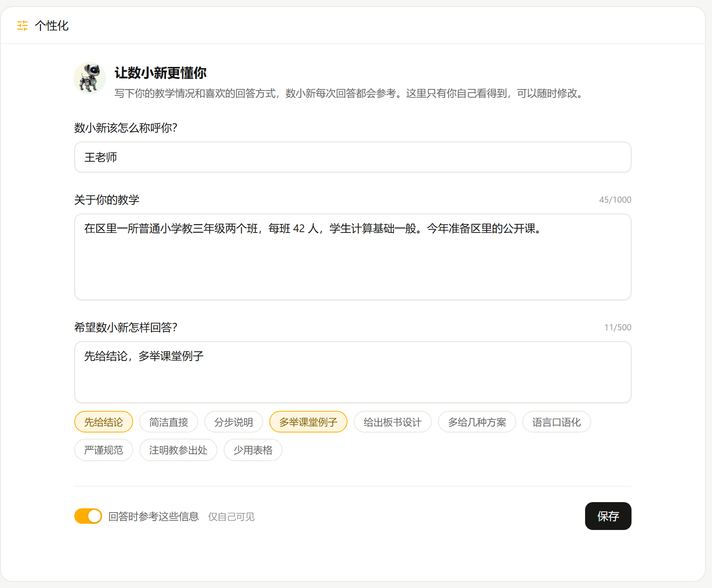
Task: Select the 多给几种方案 tag
Action: coord(477,422)
